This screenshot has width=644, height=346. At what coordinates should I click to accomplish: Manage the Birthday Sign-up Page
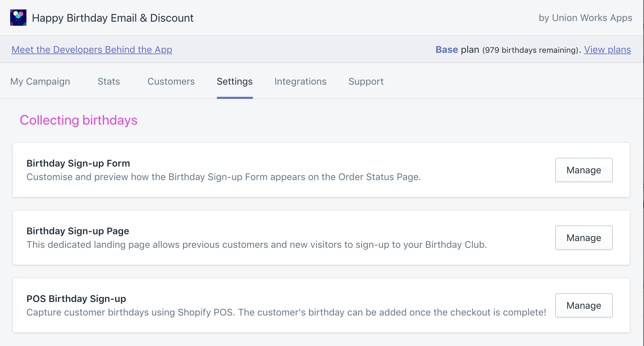tap(583, 238)
